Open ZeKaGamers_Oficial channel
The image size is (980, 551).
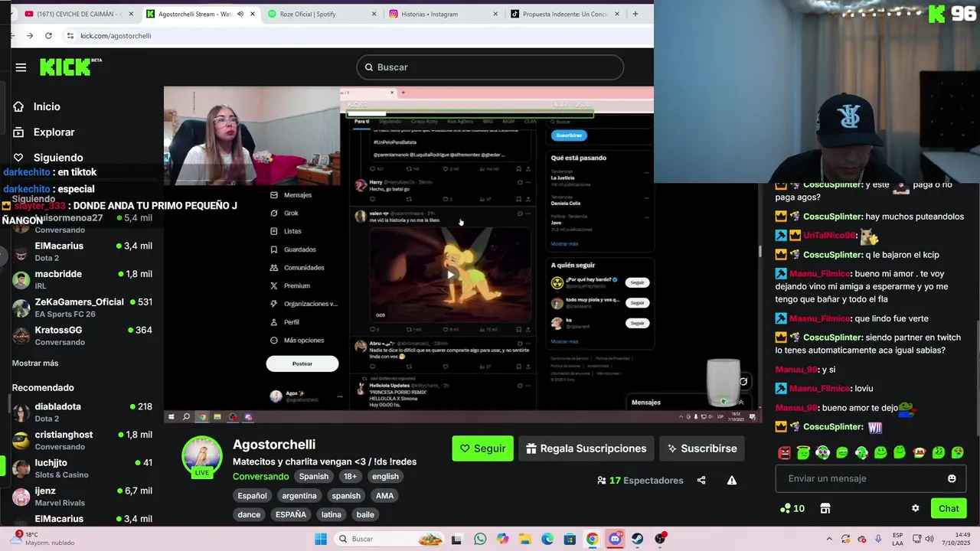tap(82, 308)
